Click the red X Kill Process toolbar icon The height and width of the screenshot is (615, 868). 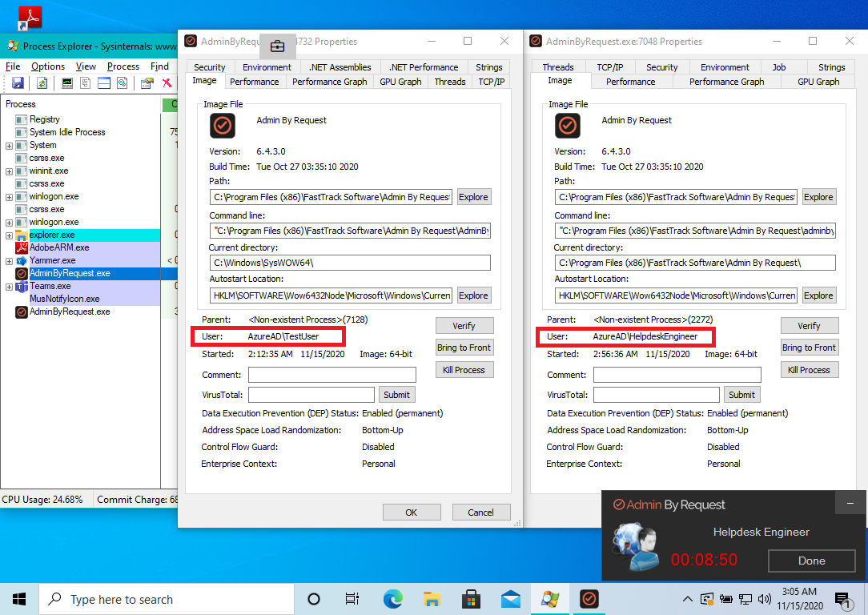[x=167, y=83]
